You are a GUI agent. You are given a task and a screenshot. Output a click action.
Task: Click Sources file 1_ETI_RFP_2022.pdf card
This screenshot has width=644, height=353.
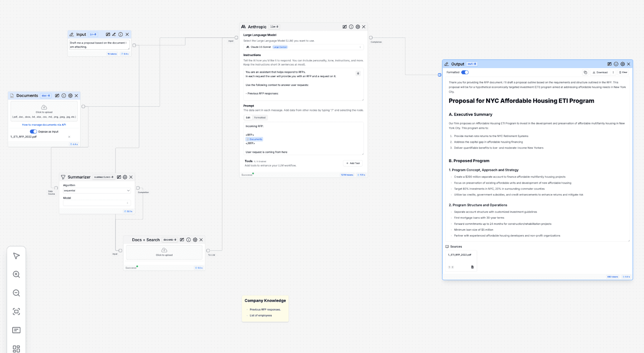(461, 261)
